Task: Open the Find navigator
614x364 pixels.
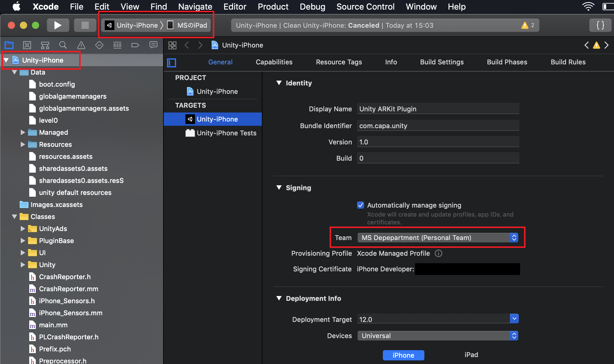Action: [63, 45]
